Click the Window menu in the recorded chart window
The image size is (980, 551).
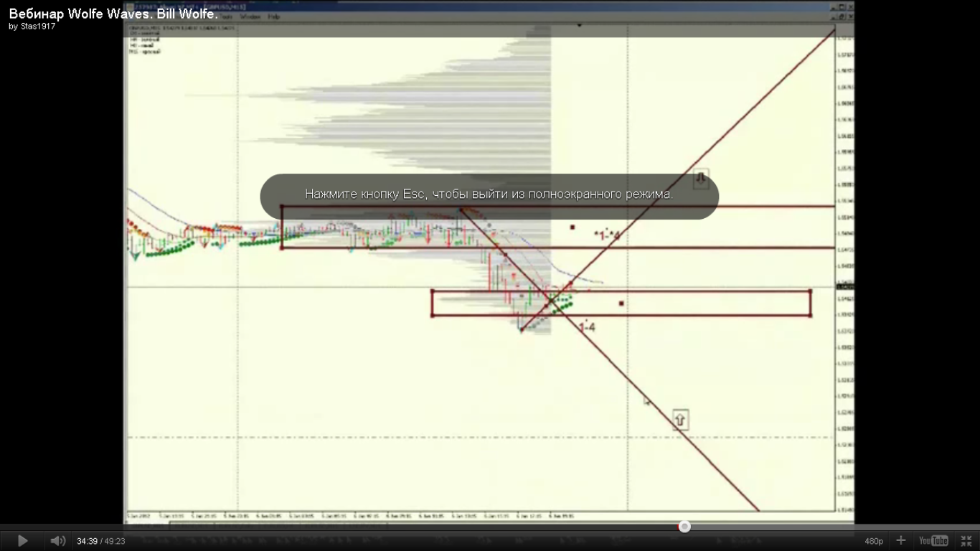point(250,17)
